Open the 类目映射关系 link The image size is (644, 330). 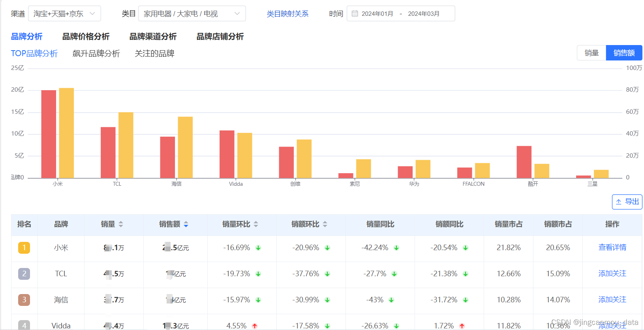pyautogui.click(x=287, y=14)
